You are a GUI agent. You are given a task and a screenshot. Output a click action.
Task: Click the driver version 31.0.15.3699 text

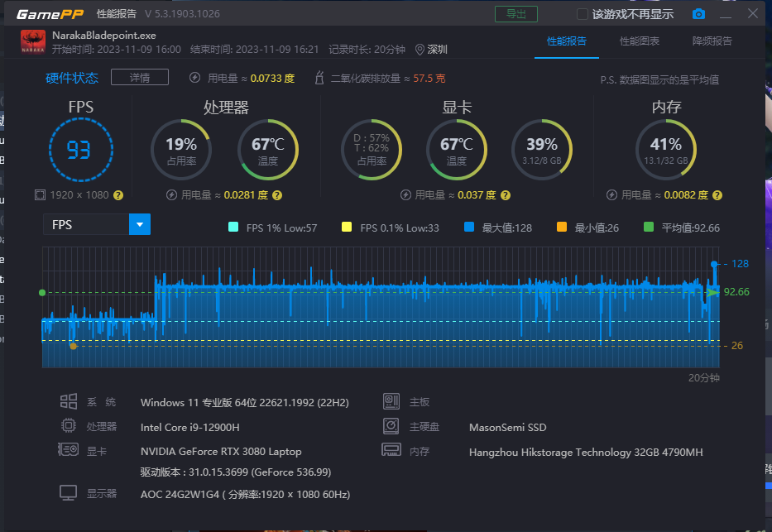(236, 472)
